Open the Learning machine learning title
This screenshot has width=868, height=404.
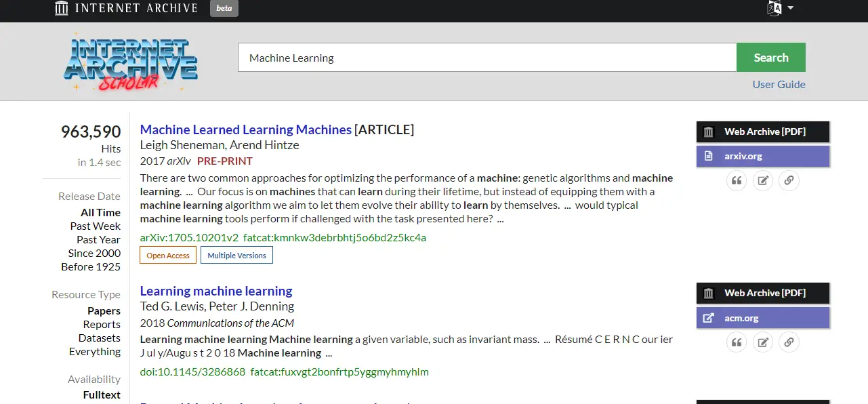pos(216,291)
